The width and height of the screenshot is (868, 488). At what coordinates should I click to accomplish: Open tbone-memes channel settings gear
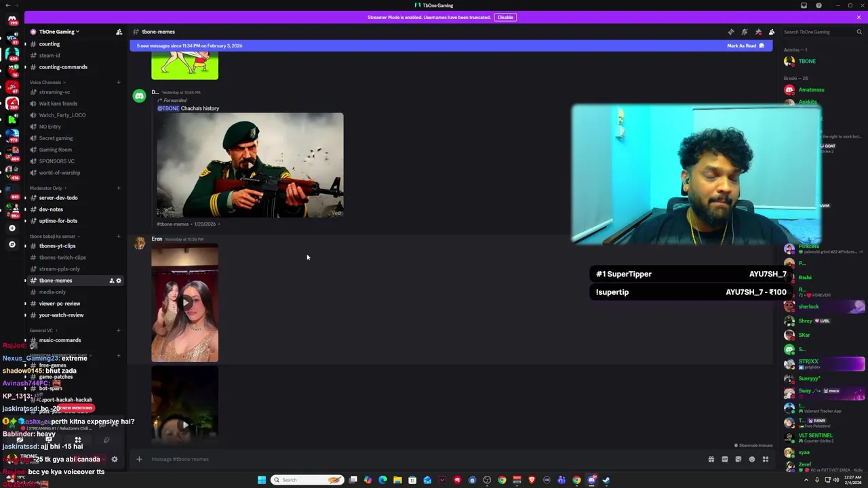click(x=119, y=281)
